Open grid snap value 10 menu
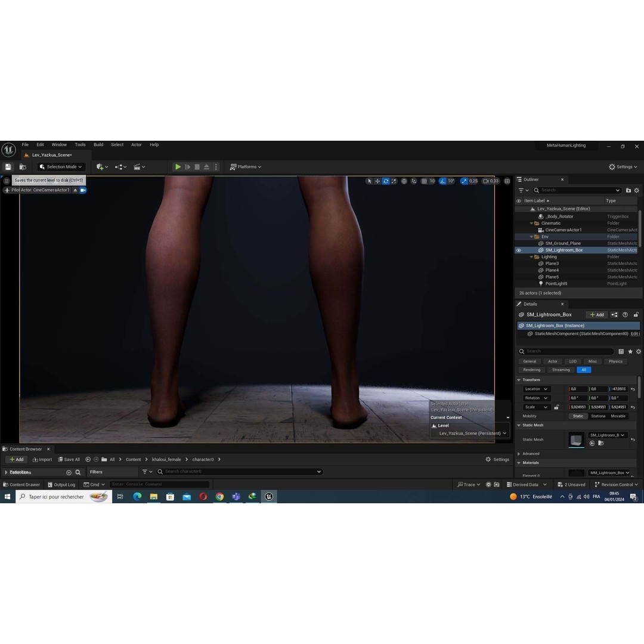Image resolution: width=644 pixels, height=644 pixels. pyautogui.click(x=432, y=181)
